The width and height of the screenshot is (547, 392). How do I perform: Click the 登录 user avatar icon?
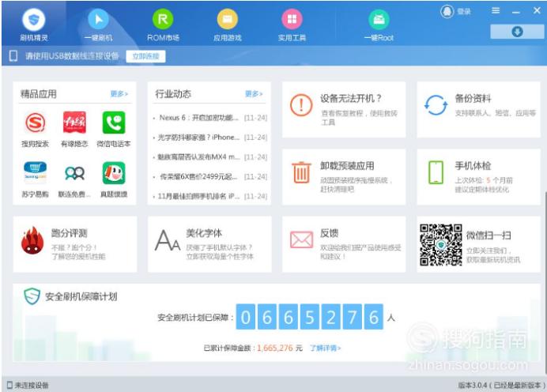(447, 12)
